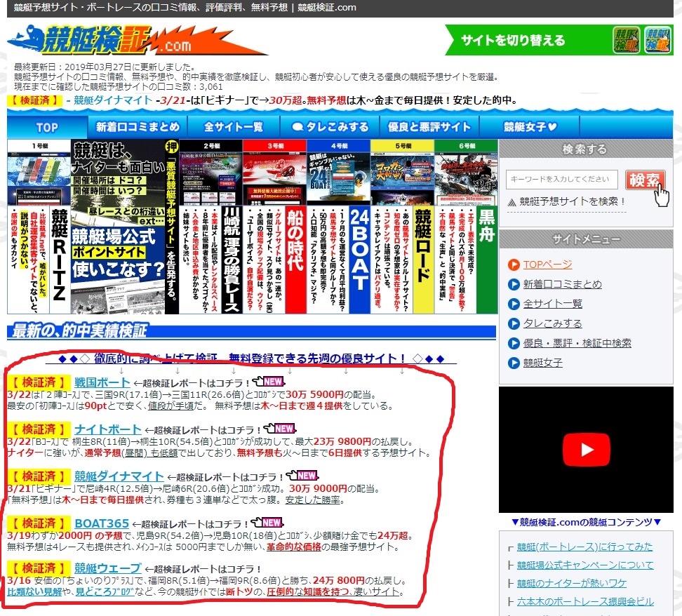Click 最新の、的中実績検証 section header

click(x=251, y=330)
